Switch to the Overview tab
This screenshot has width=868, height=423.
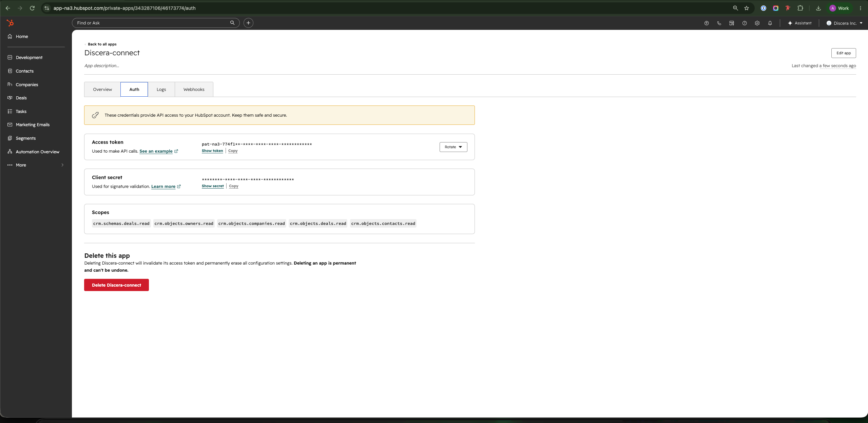102,89
